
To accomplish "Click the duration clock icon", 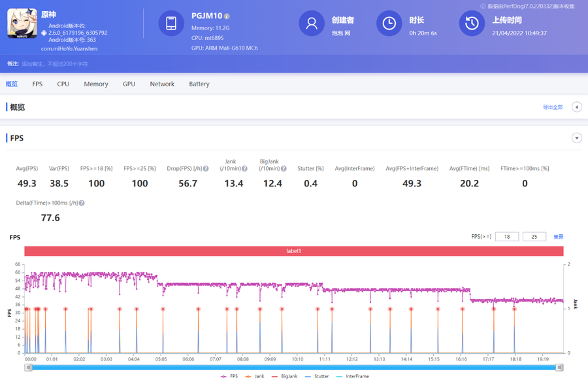I will click(389, 24).
